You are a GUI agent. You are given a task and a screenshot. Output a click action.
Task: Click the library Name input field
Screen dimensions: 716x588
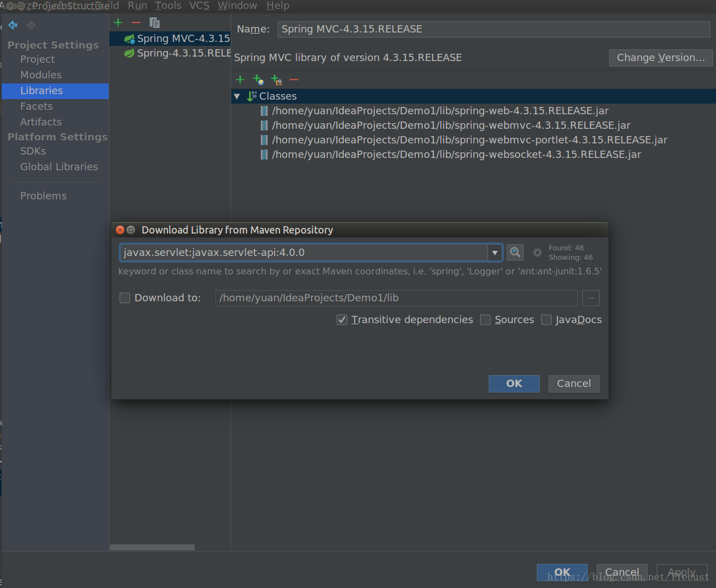pos(494,29)
